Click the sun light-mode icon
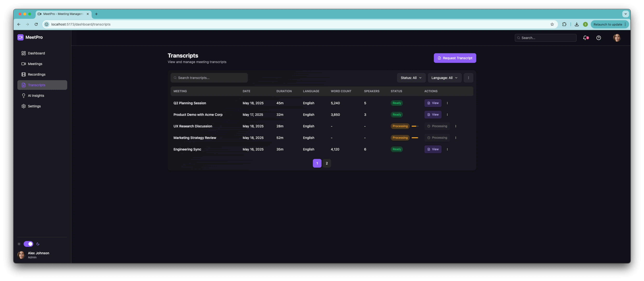Screen dimensions: 644x281 click(x=19, y=244)
